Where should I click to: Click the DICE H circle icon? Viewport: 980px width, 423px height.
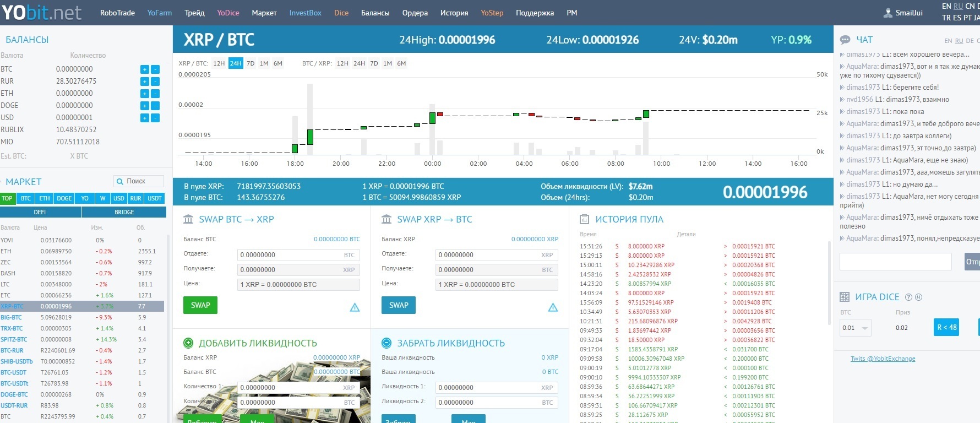click(x=918, y=297)
